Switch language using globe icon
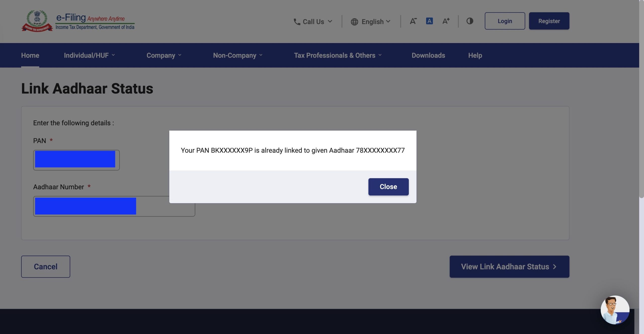The image size is (644, 334). (354, 20)
